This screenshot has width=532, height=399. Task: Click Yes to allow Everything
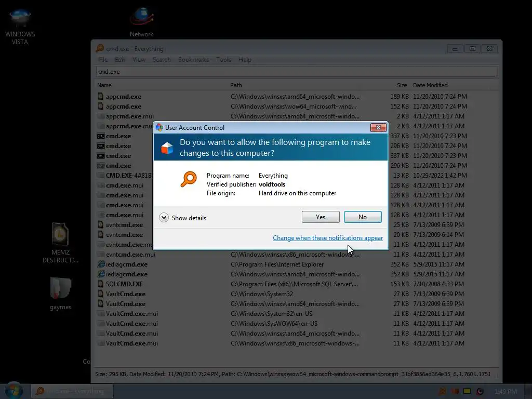(320, 217)
